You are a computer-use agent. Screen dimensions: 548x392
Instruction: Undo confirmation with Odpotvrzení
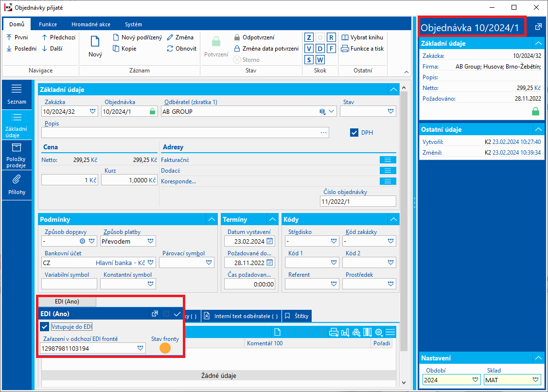pos(254,37)
